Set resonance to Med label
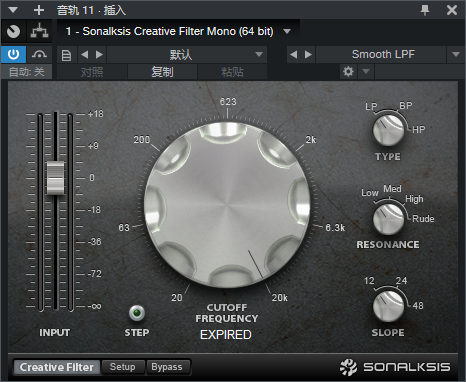Viewport: 466px width, 382px height. [x=392, y=189]
